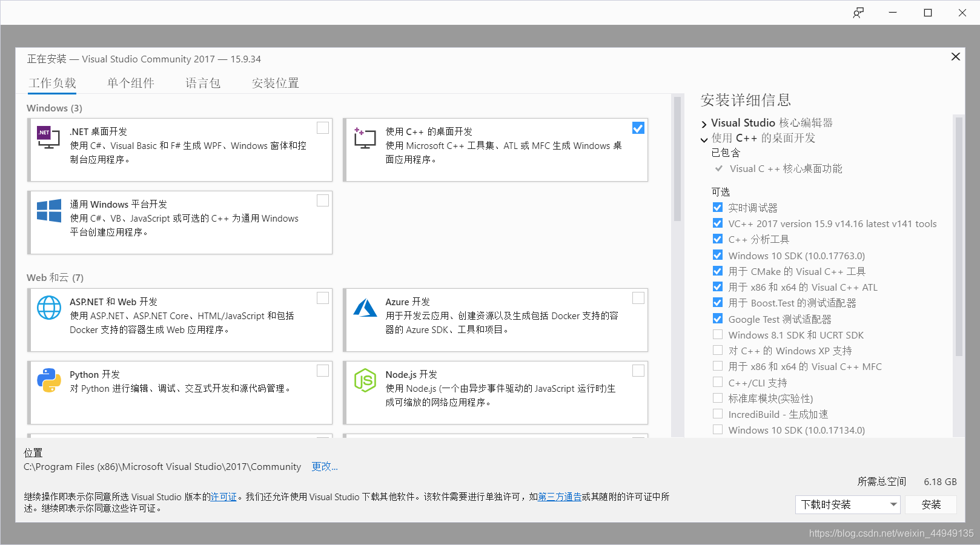Click the Web 和云 (7) section header
980x545 pixels.
coord(55,277)
